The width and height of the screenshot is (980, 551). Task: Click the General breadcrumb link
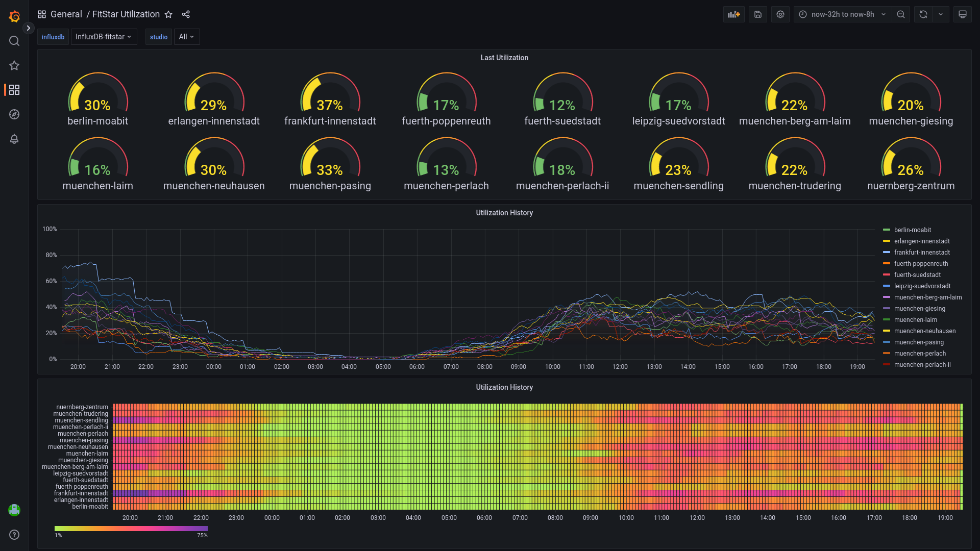click(x=66, y=14)
